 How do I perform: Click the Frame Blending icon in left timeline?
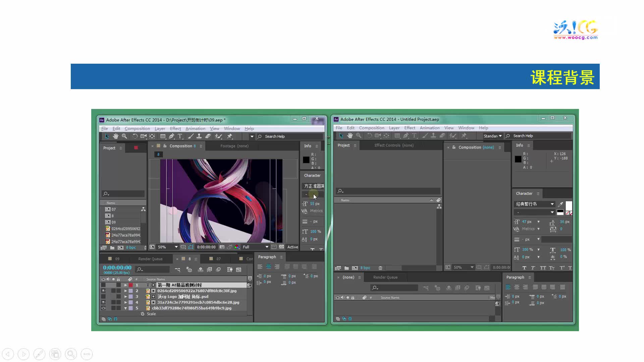coord(209,269)
